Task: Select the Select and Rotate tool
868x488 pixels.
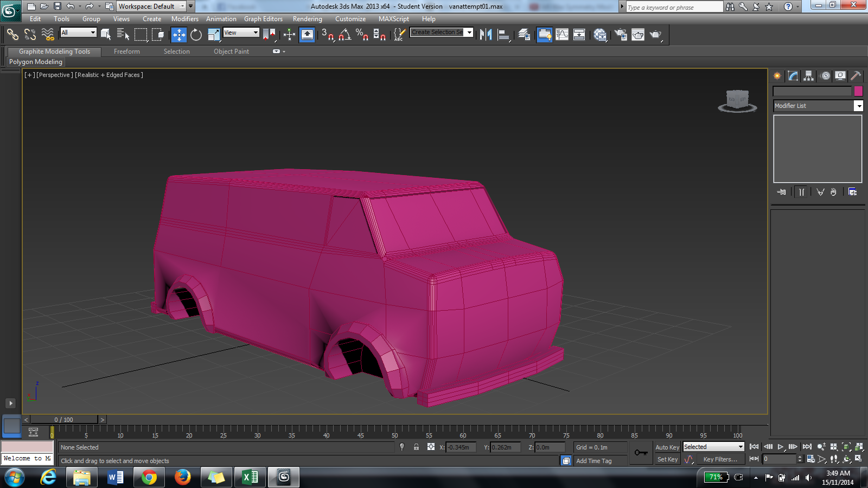Action: click(x=196, y=35)
